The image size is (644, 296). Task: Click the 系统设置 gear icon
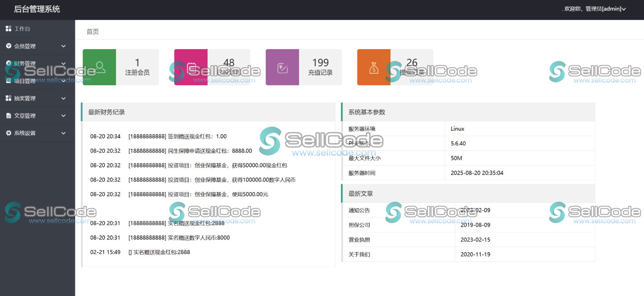(x=8, y=133)
